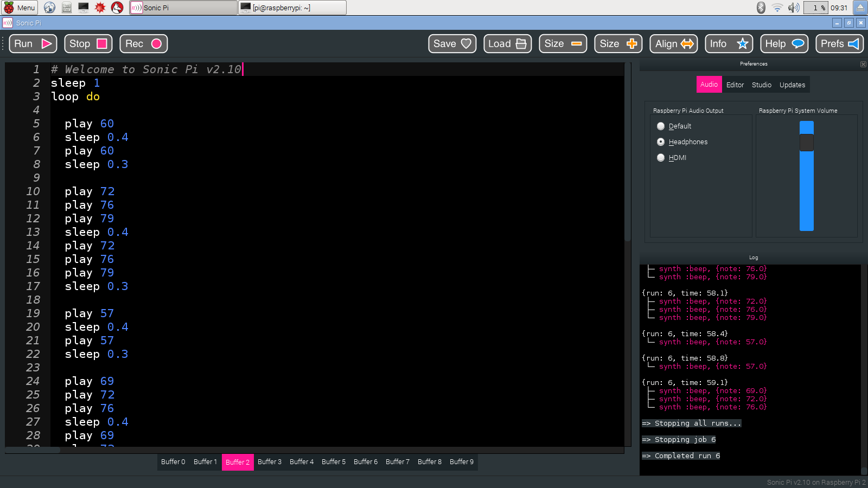
Task: Click the editor horizontal scrollbar
Action: click(x=33, y=450)
